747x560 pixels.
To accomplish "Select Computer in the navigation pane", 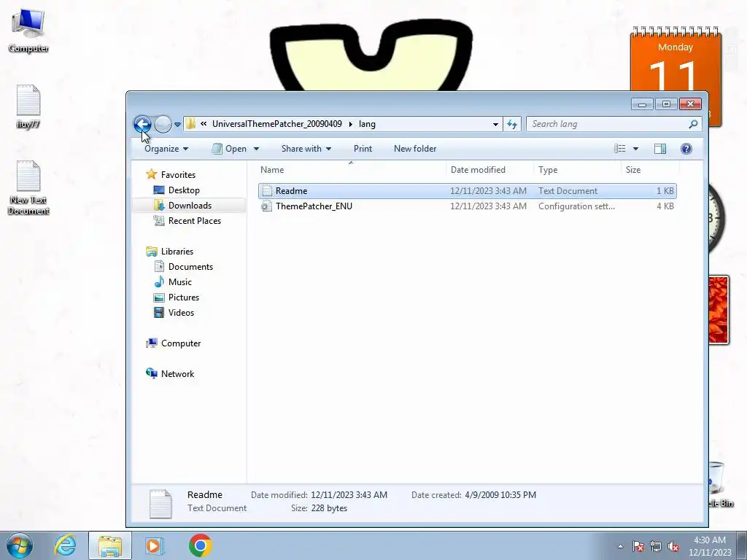I will pos(181,343).
